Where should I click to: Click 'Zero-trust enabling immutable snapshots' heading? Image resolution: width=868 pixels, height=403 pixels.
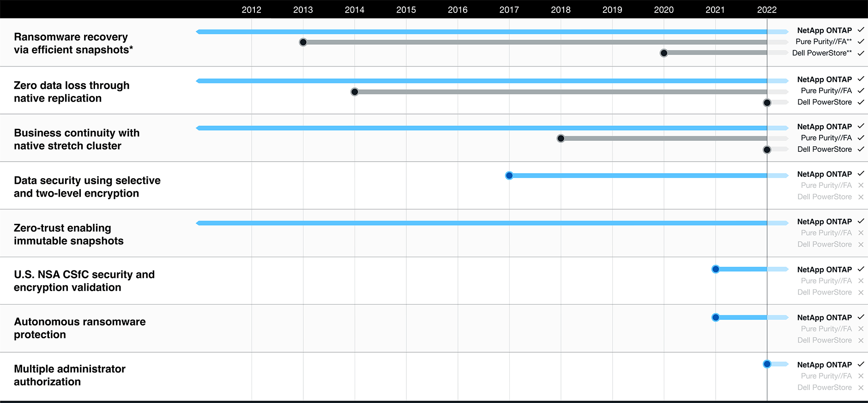click(69, 235)
